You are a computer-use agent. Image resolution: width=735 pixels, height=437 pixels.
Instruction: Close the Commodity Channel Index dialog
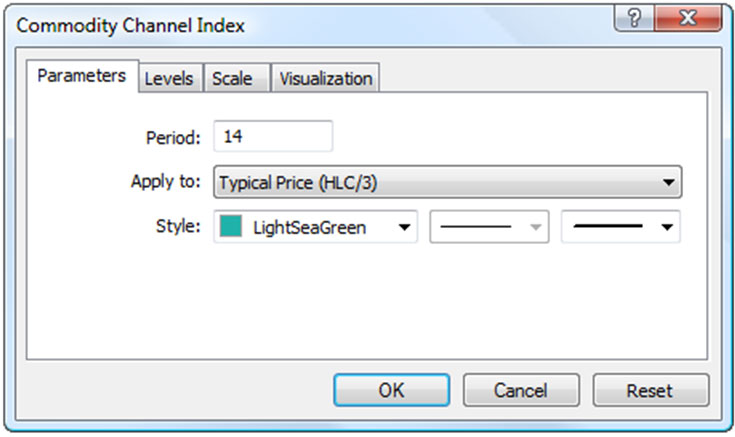[688, 18]
